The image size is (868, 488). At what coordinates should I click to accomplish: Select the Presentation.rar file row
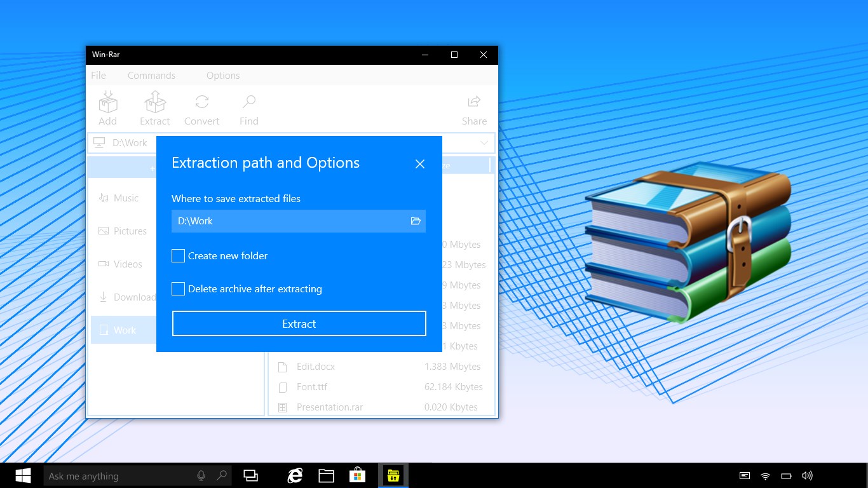(381, 407)
